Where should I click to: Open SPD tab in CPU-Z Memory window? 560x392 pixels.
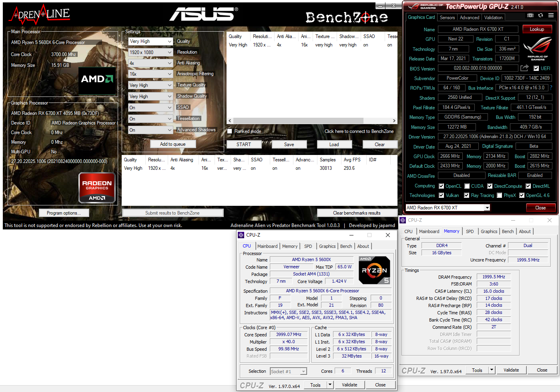pos(470,231)
